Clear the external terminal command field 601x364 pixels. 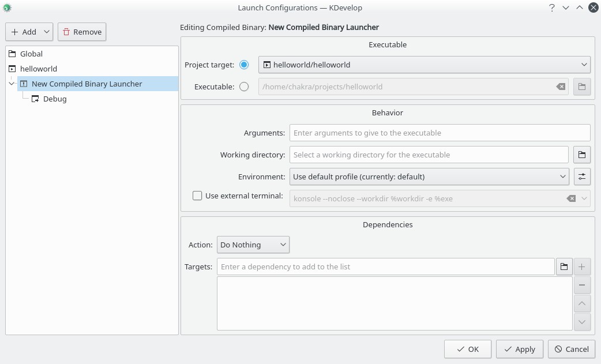[x=571, y=198]
